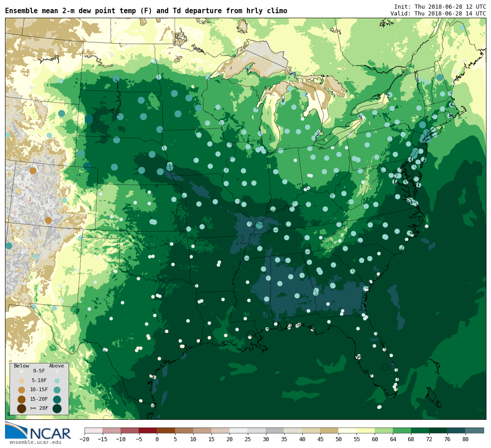This screenshot has width=491, height=448.
Task: Click the colorbar swatch between -20 and -15
Action: coord(94,430)
